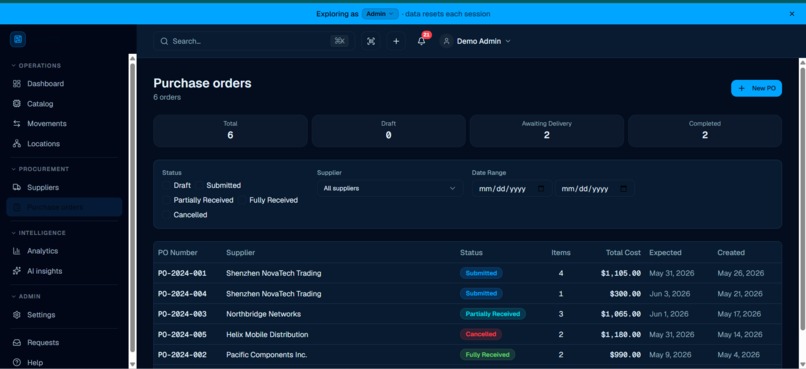
Task: Open the Analytics menu item label
Action: click(43, 251)
